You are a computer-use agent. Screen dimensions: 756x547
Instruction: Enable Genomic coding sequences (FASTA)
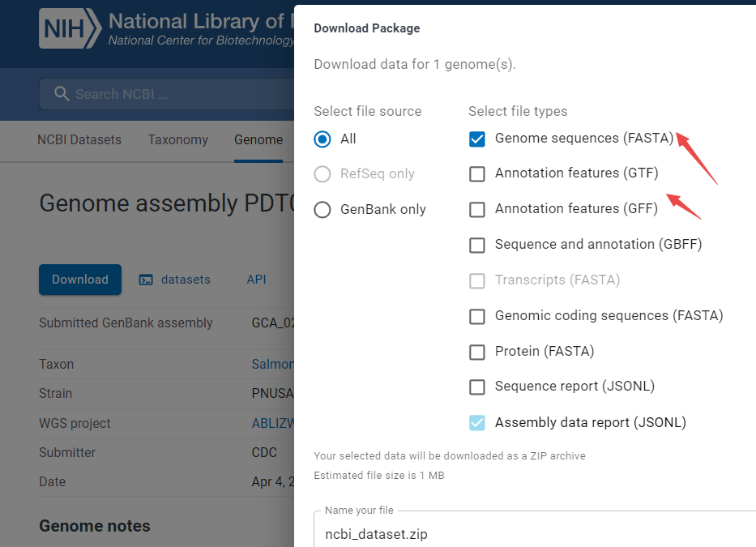(x=477, y=316)
